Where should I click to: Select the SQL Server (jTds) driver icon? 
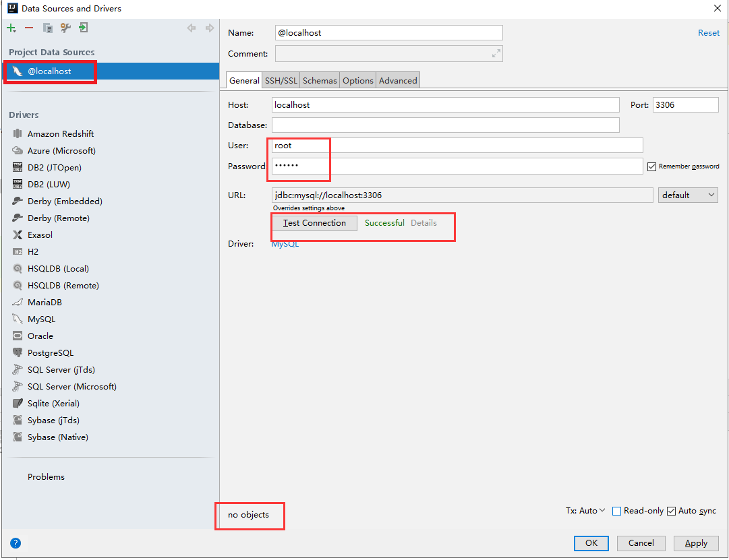click(18, 369)
